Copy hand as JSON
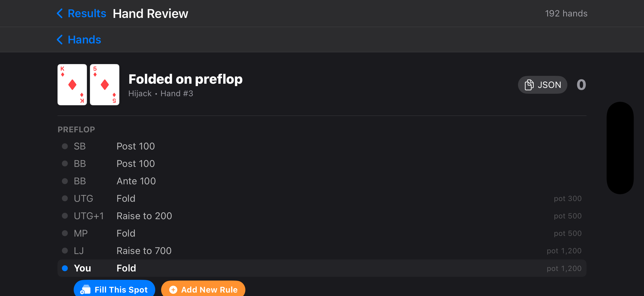Image resolution: width=644 pixels, height=296 pixels. [542, 85]
